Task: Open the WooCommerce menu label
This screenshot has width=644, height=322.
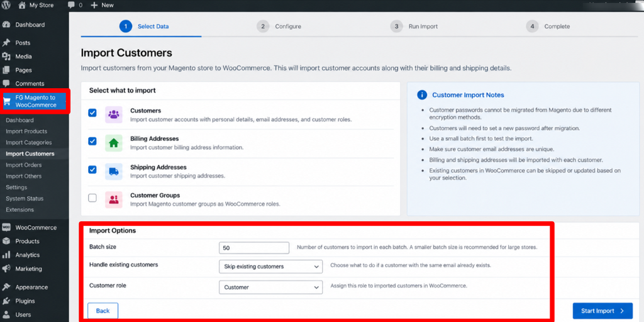Action: tap(36, 228)
